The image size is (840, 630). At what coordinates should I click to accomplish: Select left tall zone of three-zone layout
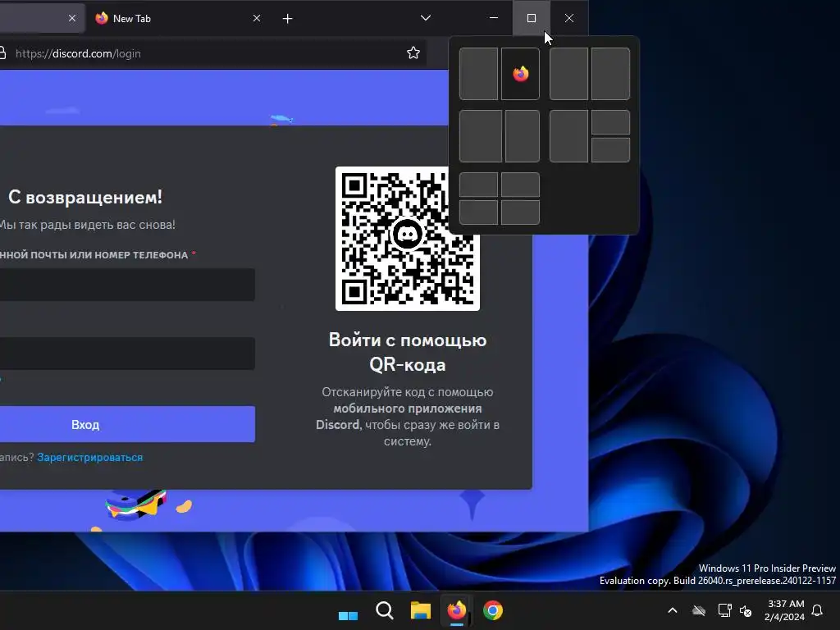[568, 136]
